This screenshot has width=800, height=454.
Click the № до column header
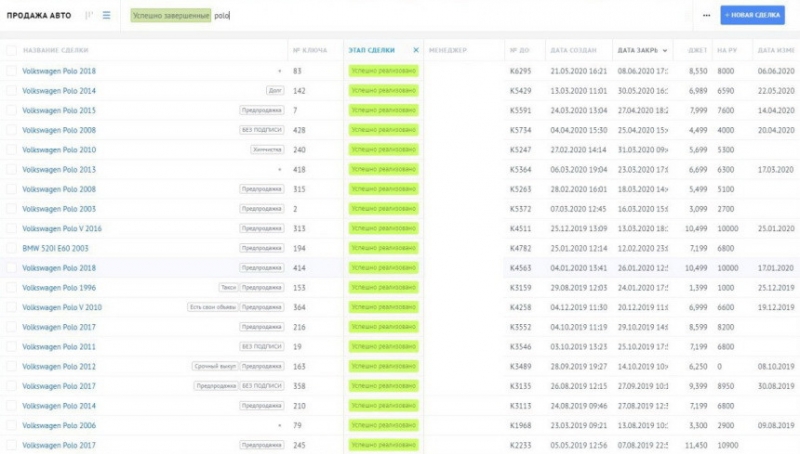coord(519,50)
